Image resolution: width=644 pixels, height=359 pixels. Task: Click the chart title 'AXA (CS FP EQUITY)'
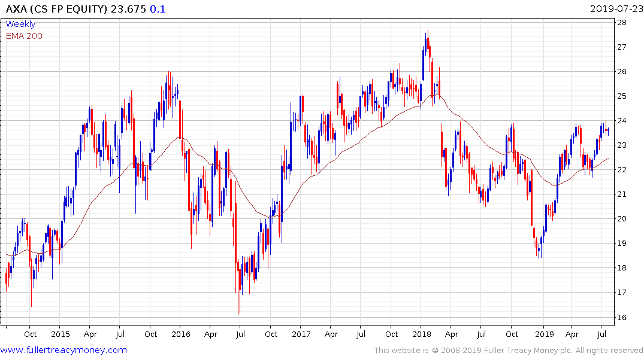[x=57, y=9]
